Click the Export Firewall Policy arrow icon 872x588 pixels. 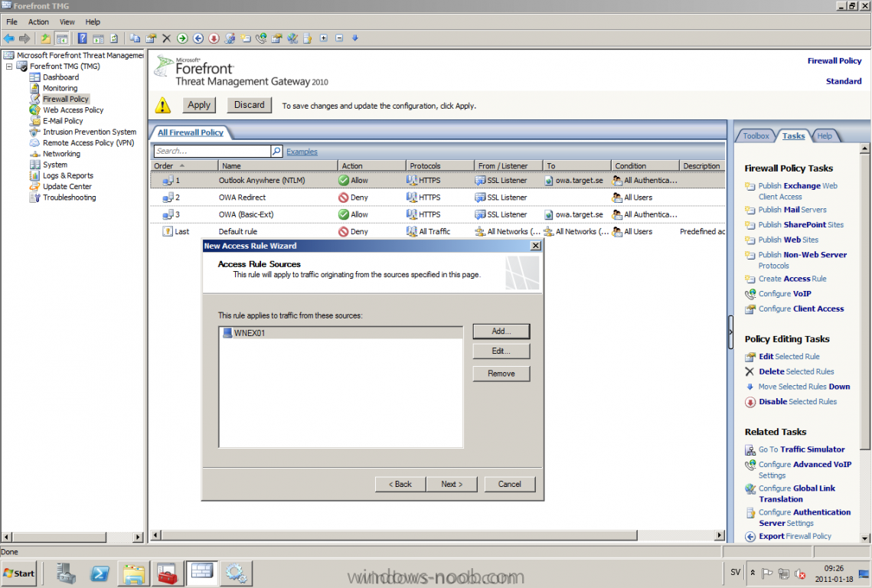(x=750, y=537)
